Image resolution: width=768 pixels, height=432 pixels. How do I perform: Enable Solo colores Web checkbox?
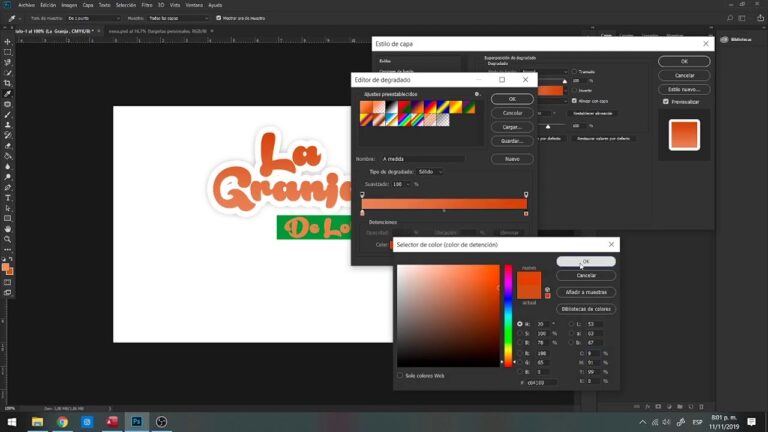(x=400, y=376)
